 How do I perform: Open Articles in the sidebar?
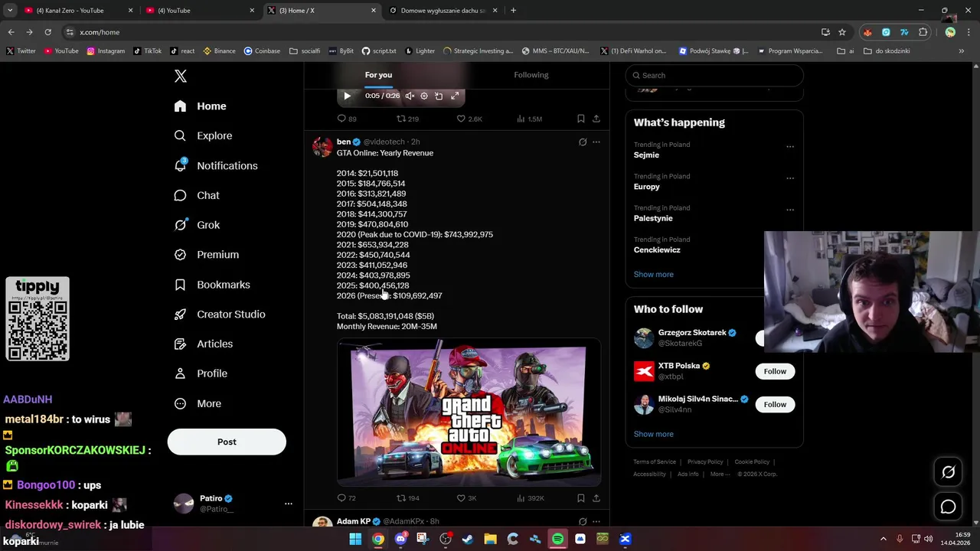point(204,344)
